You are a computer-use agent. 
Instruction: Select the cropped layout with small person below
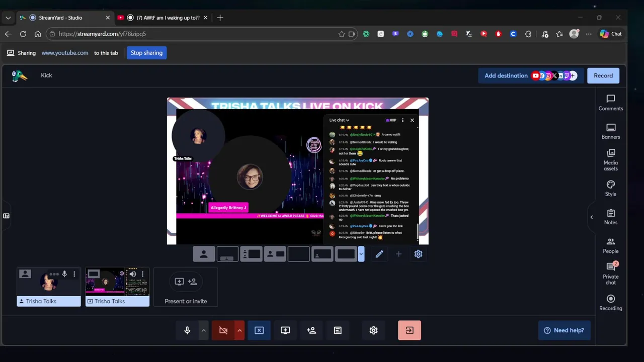[x=227, y=254]
